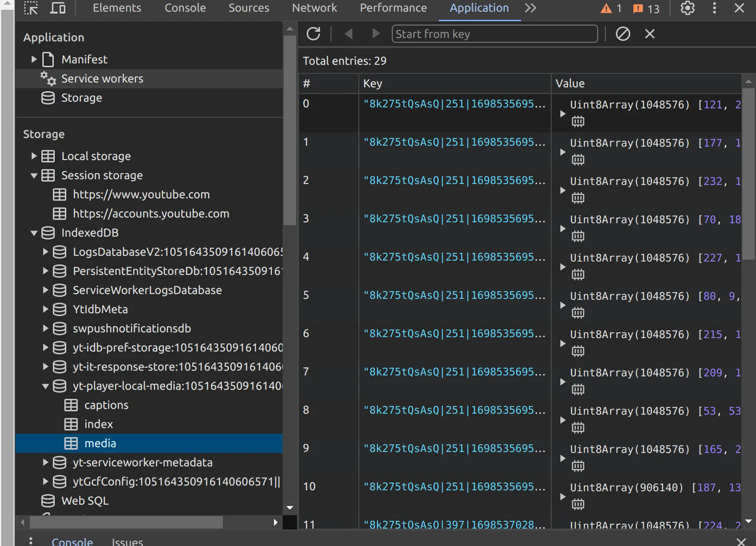
Task: Click the Start from key input field
Action: 495,33
